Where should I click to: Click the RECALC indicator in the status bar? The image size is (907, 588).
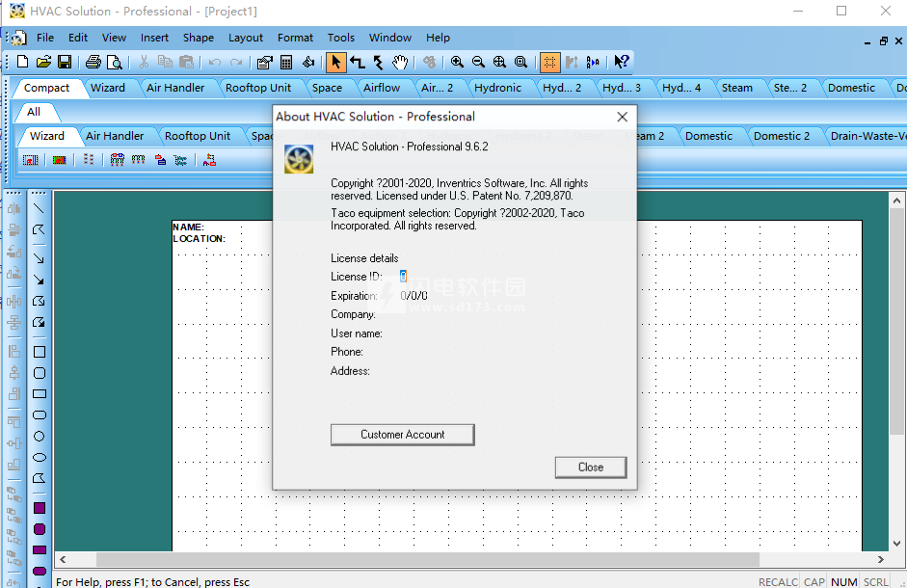(778, 582)
